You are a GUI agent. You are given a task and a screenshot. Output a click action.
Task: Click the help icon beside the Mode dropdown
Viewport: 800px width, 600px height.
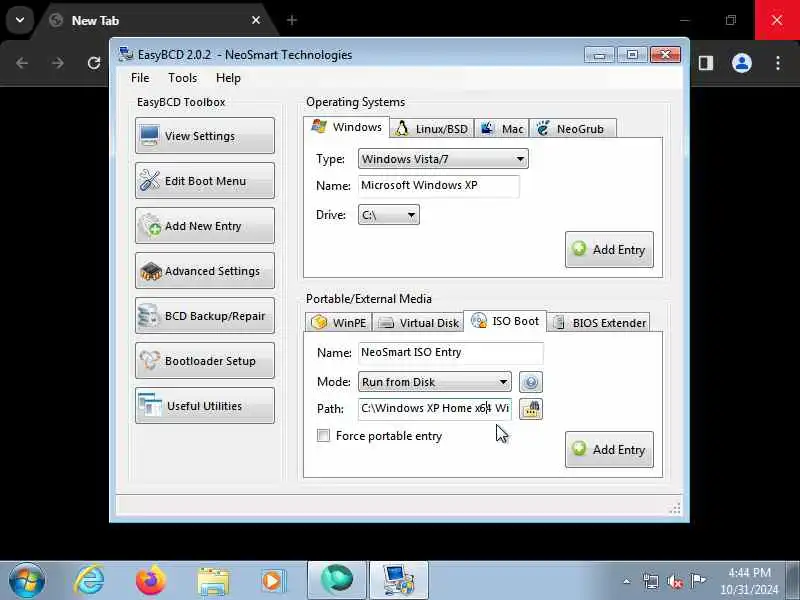click(531, 382)
